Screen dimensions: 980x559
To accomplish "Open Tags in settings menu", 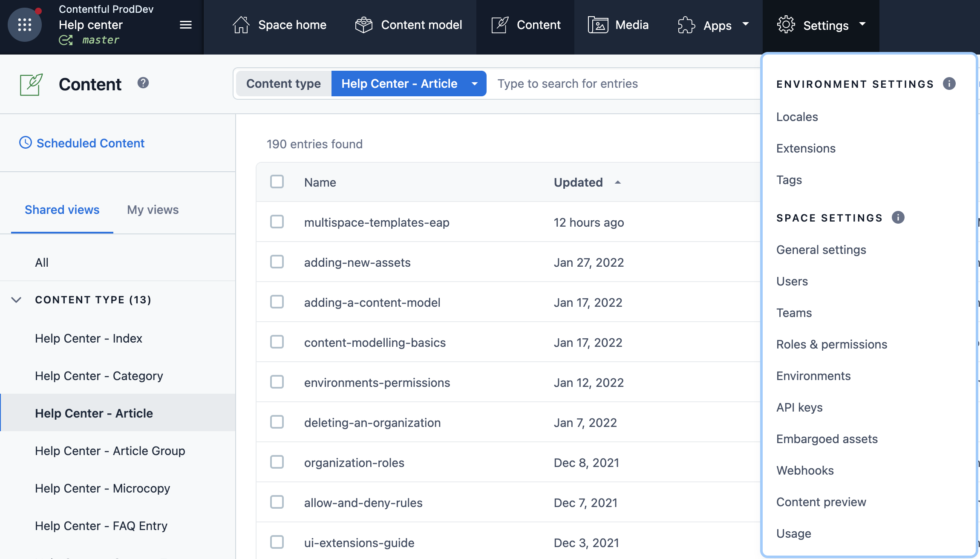I will point(789,180).
